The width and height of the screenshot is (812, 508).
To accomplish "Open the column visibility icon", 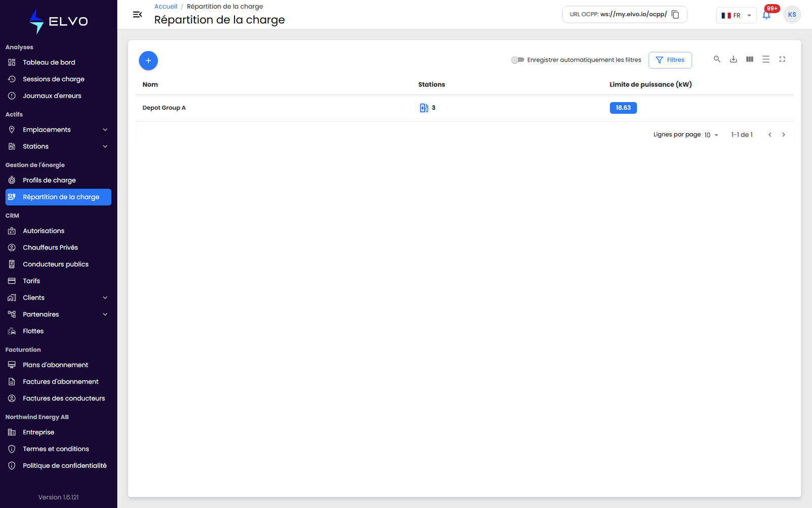I will [750, 59].
